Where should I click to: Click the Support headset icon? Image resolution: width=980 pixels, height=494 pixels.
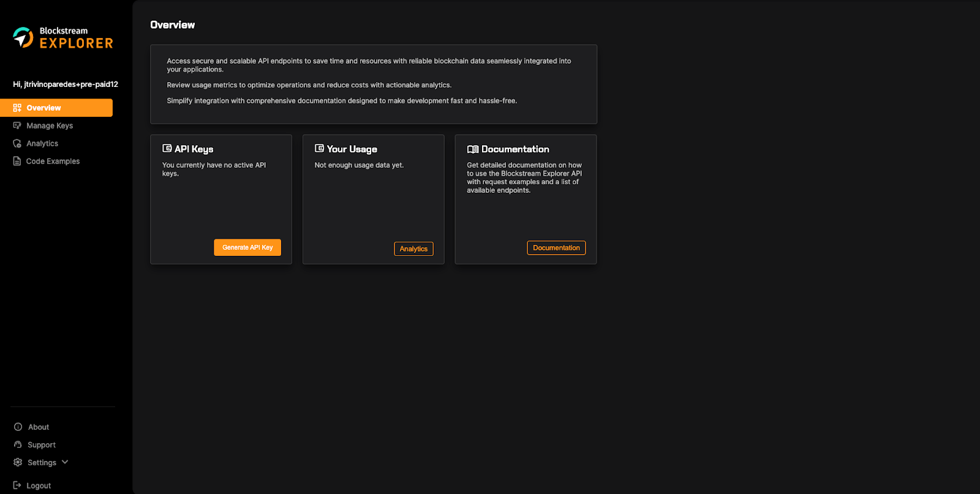point(18,444)
